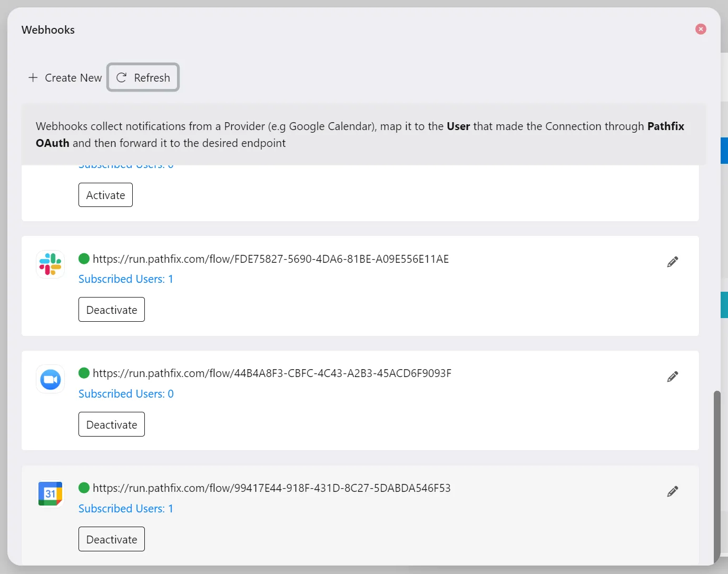This screenshot has height=574, width=728.
Task: Click the Create New button label
Action: pos(73,77)
